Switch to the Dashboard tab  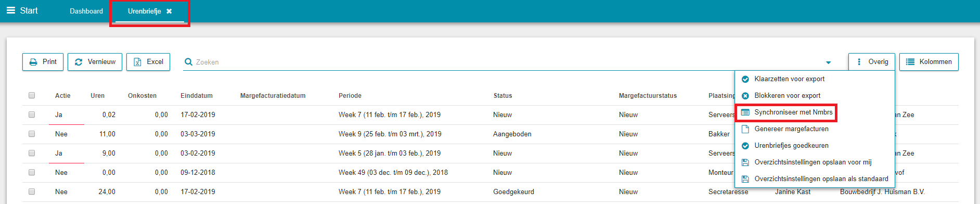[86, 11]
